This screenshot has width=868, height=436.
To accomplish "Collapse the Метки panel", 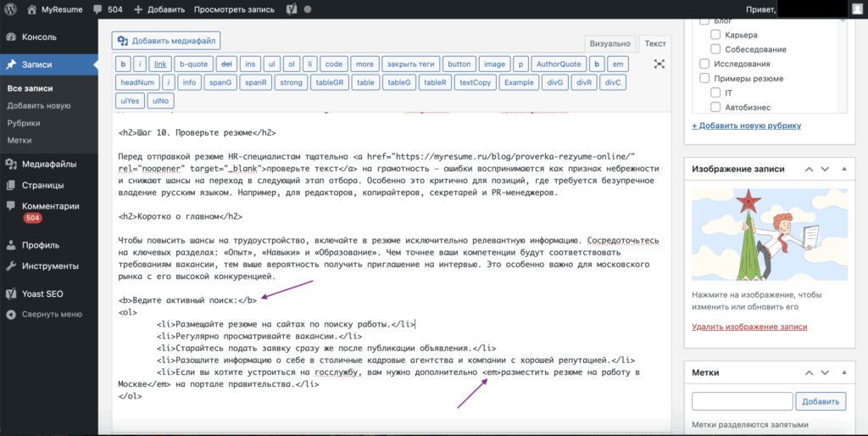I will [x=844, y=373].
